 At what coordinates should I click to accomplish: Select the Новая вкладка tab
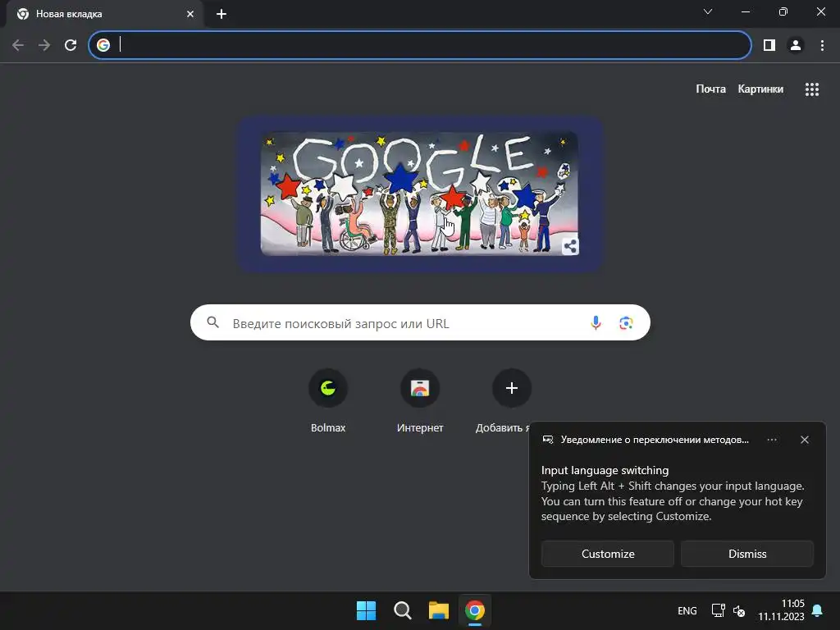coord(104,14)
